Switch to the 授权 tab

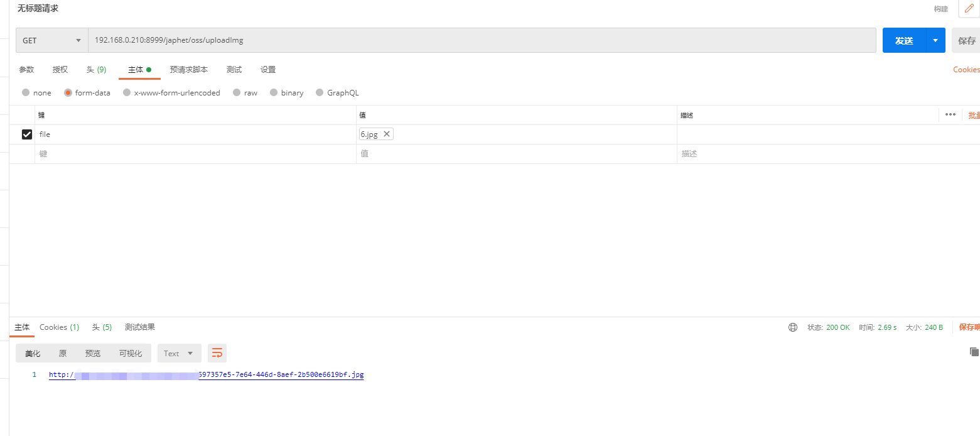[60, 70]
